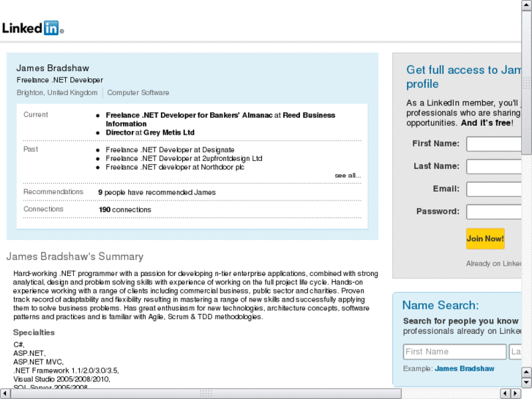Click the James Bradshaw profile name heading
The height and width of the screenshot is (399, 532).
click(53, 68)
